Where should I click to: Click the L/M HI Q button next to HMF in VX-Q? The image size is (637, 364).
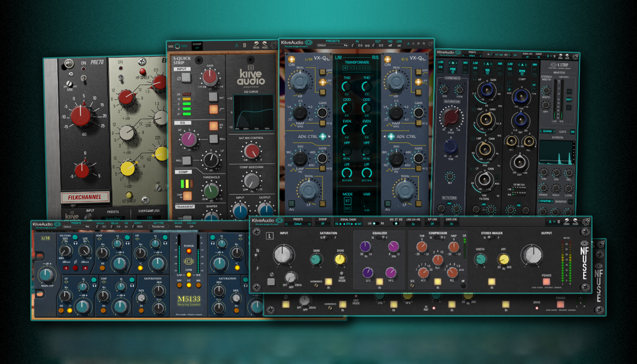click(x=322, y=123)
